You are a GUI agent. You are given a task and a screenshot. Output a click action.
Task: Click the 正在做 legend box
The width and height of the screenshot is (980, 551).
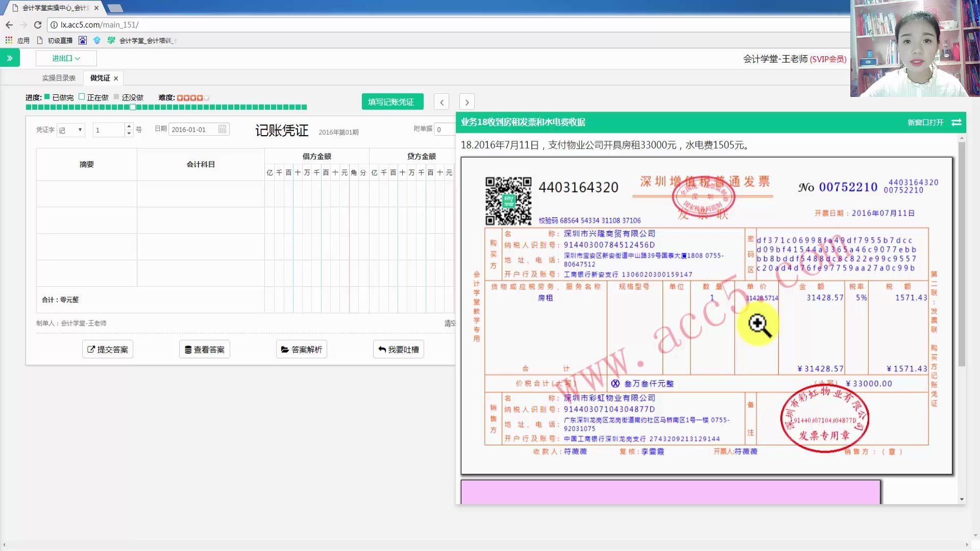coord(82,97)
